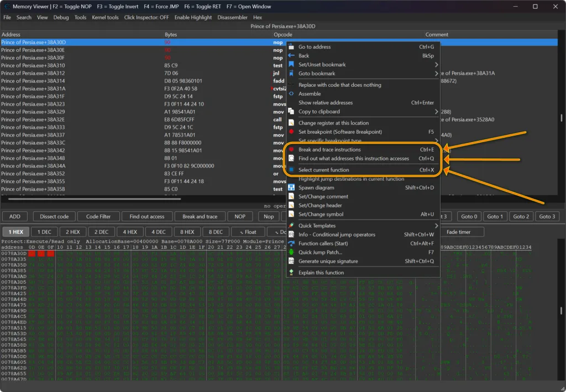Viewport: 566px width, 392px height.
Task: Click the Quick Templates icon
Action: (x=291, y=226)
